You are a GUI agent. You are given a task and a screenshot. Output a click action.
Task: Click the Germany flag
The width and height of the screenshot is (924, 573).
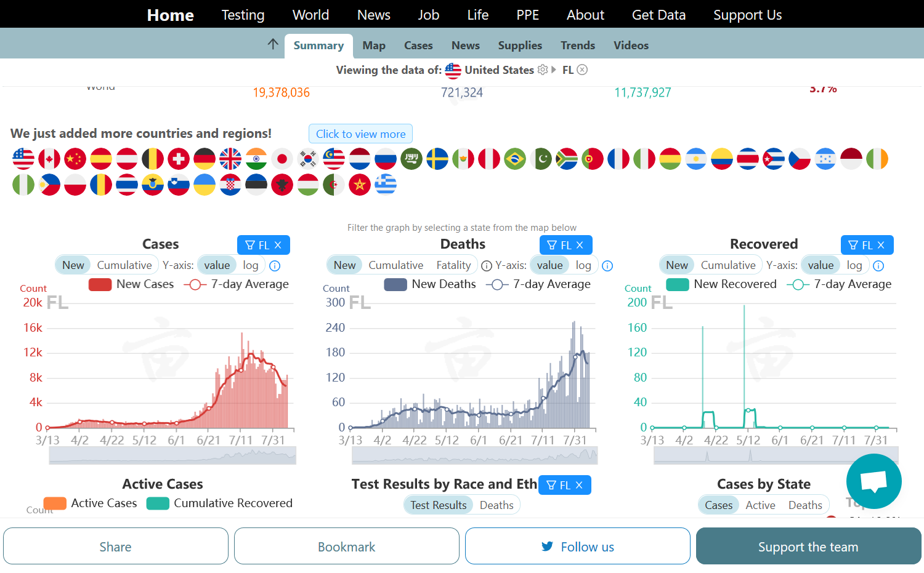pyautogui.click(x=205, y=159)
